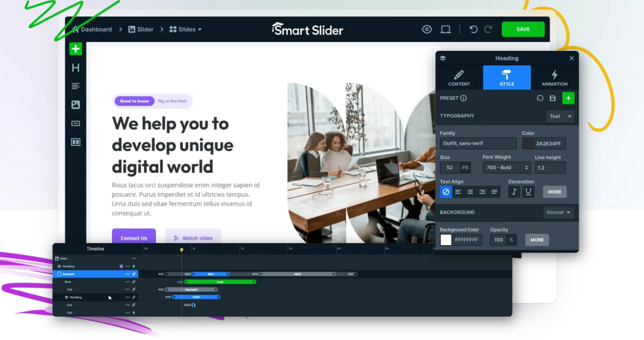Select the Heading layer tool in sidebar
The width and height of the screenshot is (644, 340).
click(75, 68)
